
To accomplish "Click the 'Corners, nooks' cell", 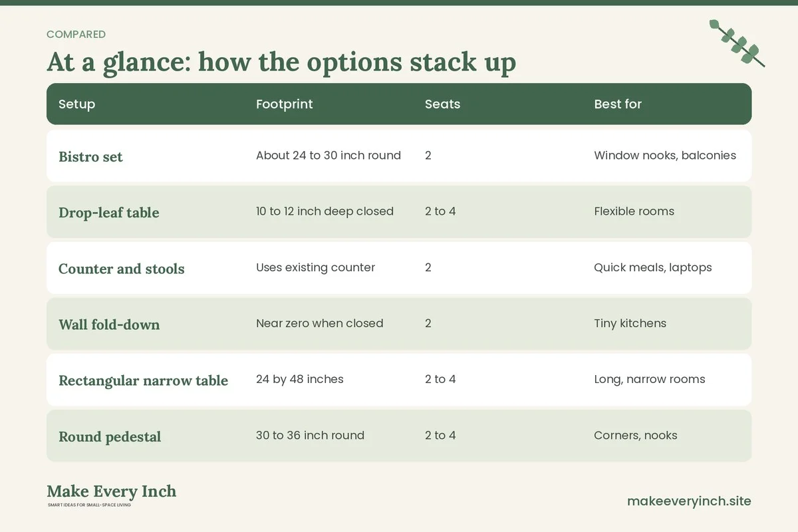I will coord(635,436).
